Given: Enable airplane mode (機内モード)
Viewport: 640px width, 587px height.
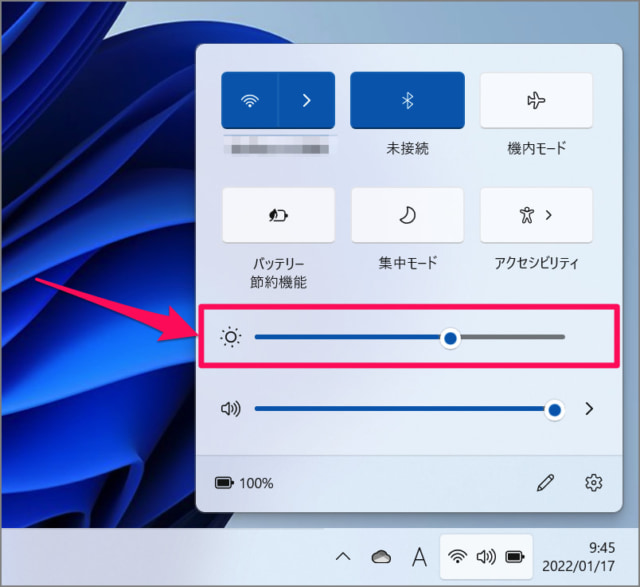Looking at the screenshot, I should click(x=536, y=100).
